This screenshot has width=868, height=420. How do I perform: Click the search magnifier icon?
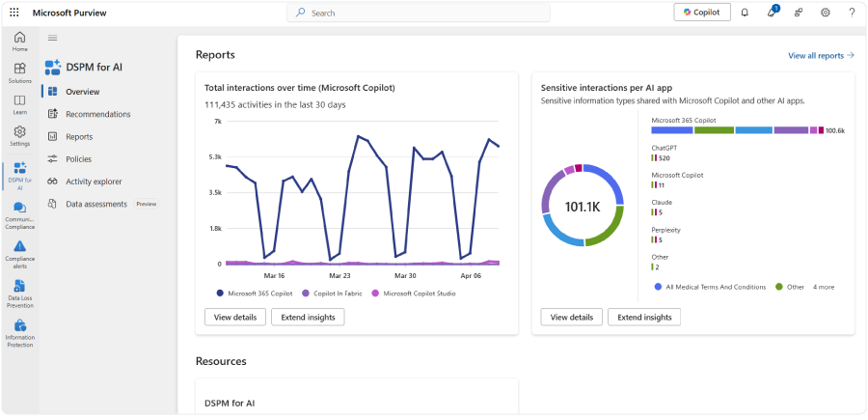coord(300,13)
